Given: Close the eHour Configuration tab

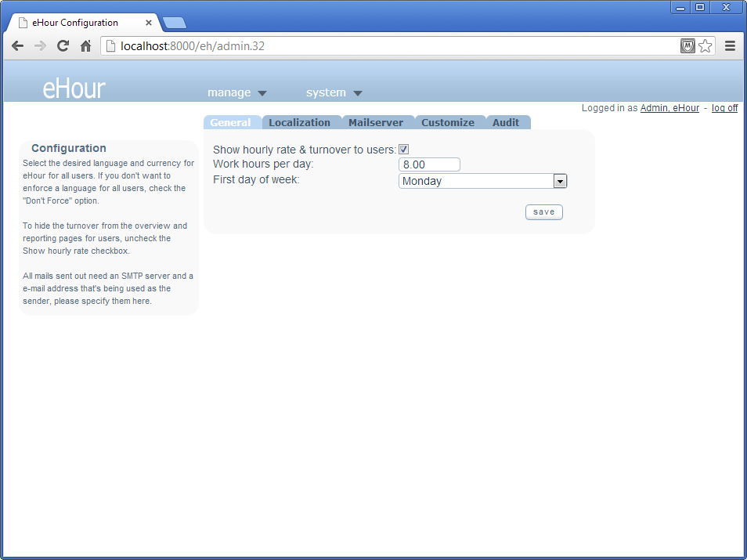Looking at the screenshot, I should 149,23.
